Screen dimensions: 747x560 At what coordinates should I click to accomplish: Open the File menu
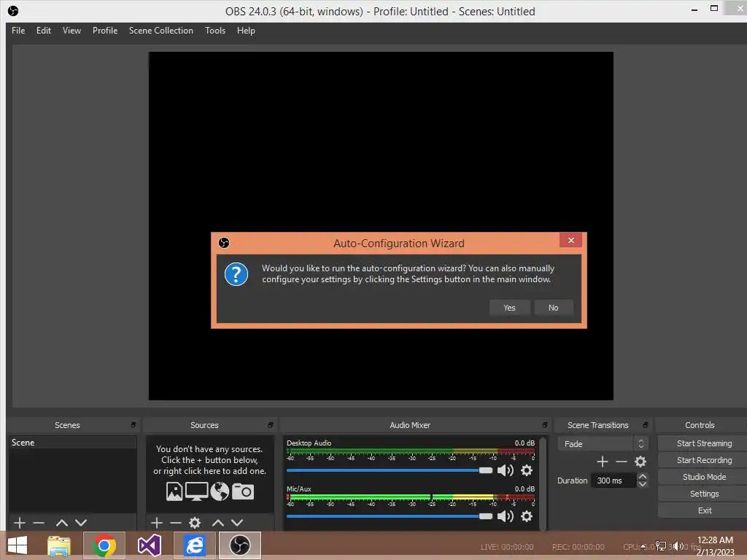(x=18, y=31)
